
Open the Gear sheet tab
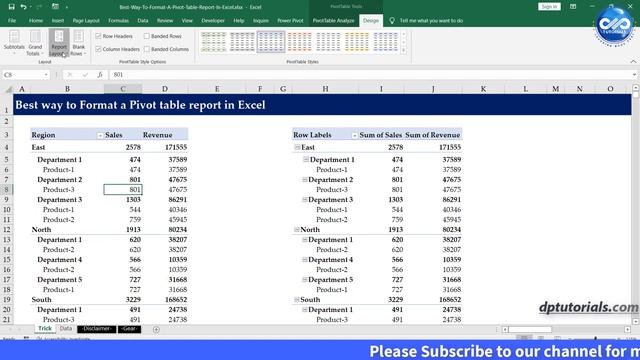129,329
